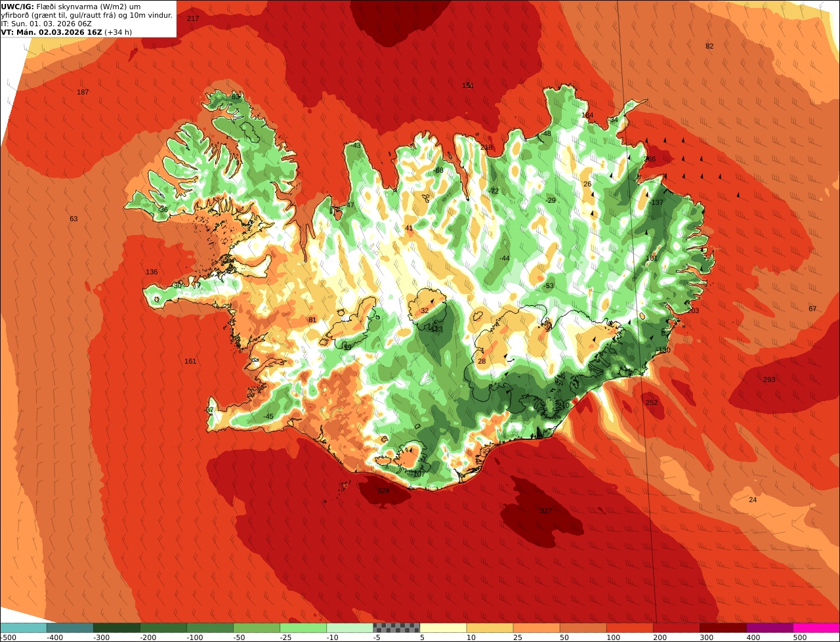Click the map value 24 over the southeast sea
840x642 pixels.
753,500
